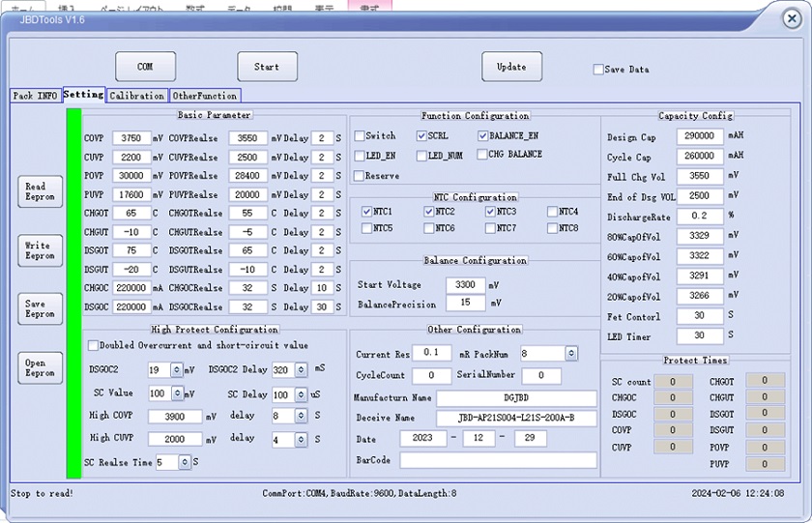Click Read Eeprom button
812x523 pixels.
click(x=40, y=191)
